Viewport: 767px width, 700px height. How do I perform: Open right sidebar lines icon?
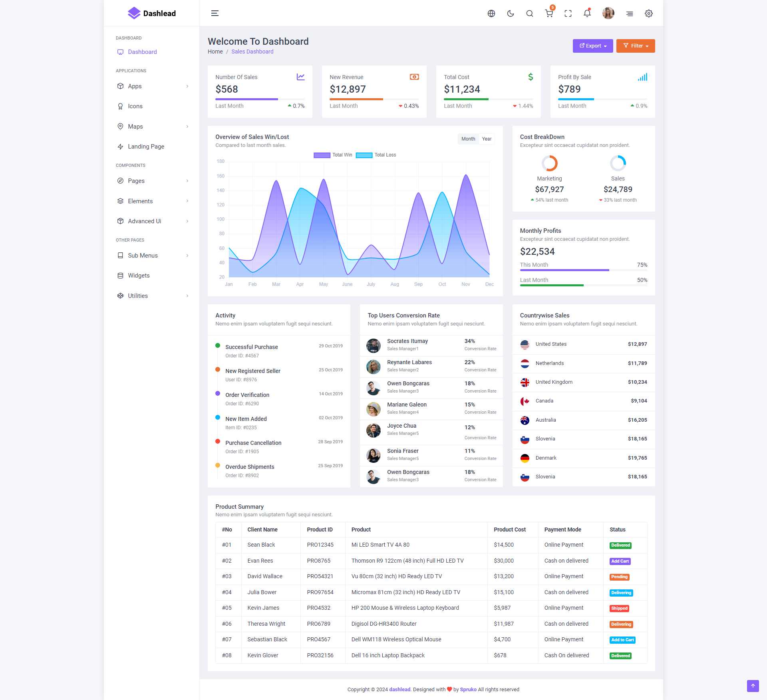629,13
